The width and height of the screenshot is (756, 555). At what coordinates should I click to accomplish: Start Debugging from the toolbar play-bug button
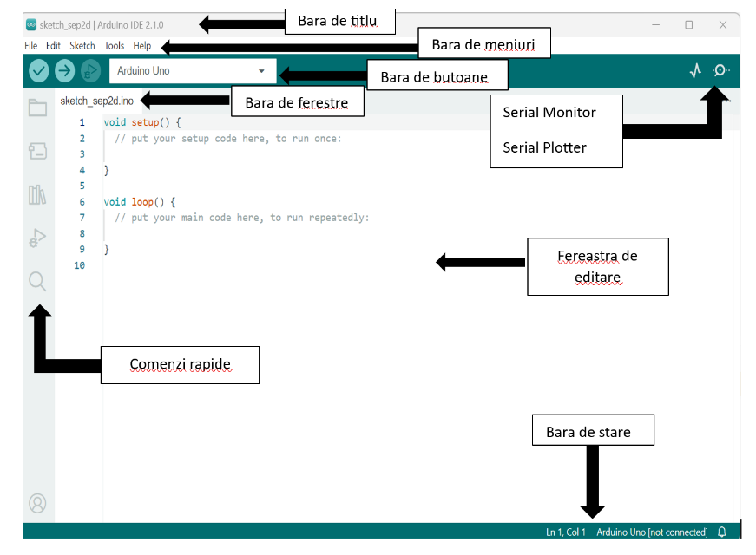click(x=90, y=71)
